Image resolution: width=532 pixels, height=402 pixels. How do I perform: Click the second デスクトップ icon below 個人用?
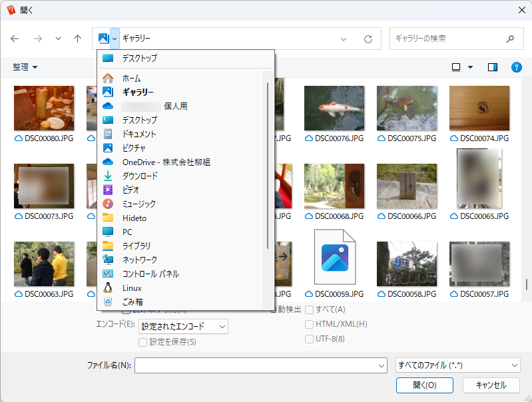108,120
